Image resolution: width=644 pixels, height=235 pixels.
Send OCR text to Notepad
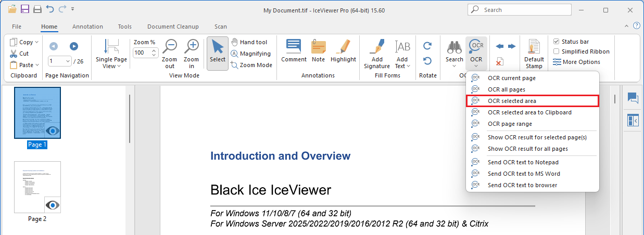click(x=533, y=162)
